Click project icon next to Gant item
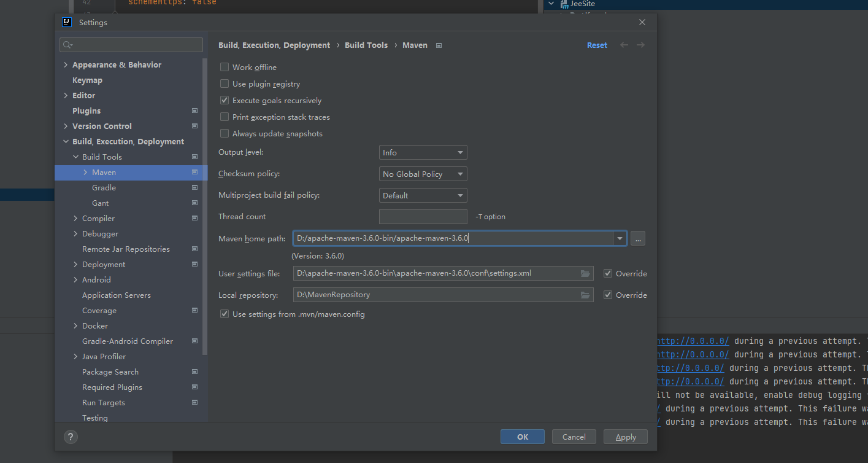868x463 pixels. coord(194,203)
